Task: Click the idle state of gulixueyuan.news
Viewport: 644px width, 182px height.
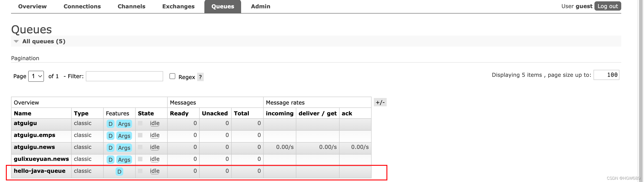Action: (155, 159)
